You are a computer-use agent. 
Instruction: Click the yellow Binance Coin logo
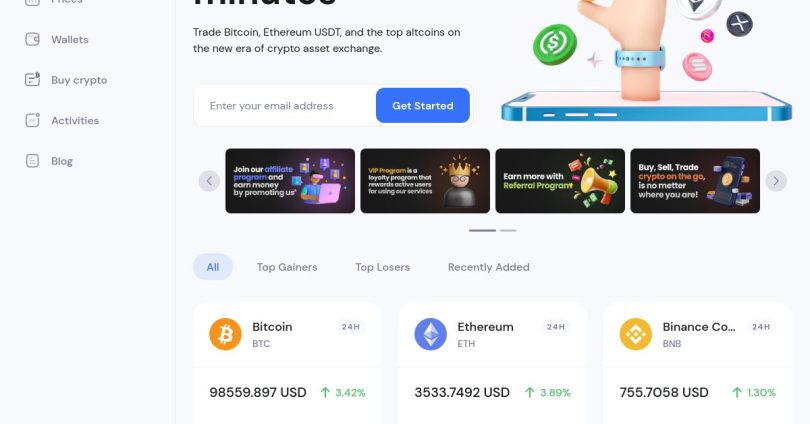[635, 334]
